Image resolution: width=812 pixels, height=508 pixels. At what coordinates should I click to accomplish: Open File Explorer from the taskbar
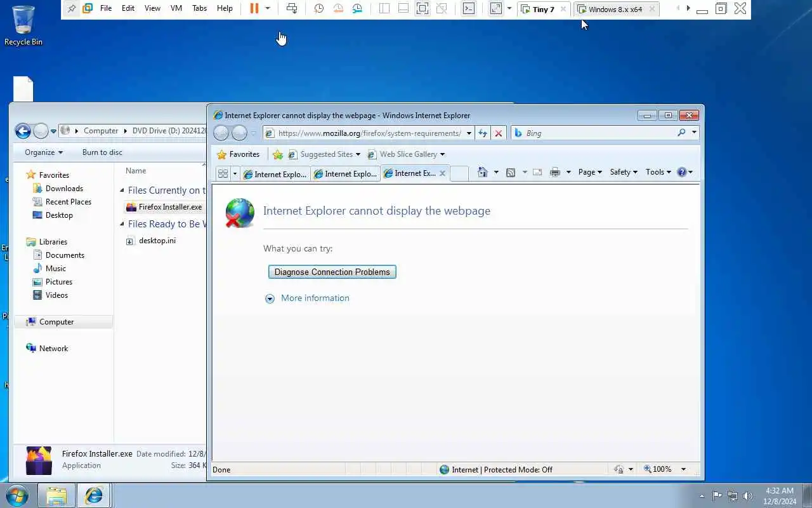56,495
